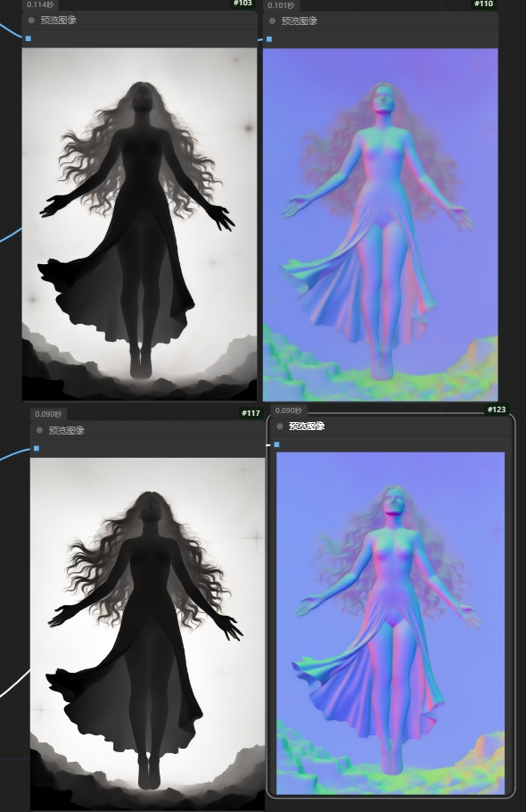The width and height of the screenshot is (526, 812).
Task: Click the #103 node ID badge
Action: (x=243, y=4)
